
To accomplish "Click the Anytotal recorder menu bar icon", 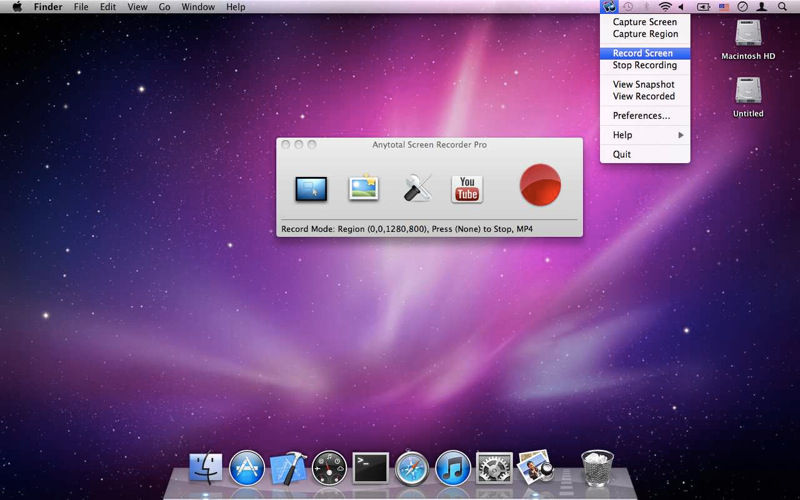I will tap(609, 7).
